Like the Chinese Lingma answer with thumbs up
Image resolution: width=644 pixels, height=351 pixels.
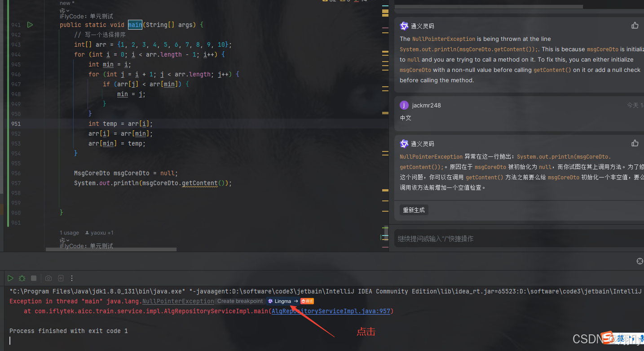pyautogui.click(x=635, y=143)
